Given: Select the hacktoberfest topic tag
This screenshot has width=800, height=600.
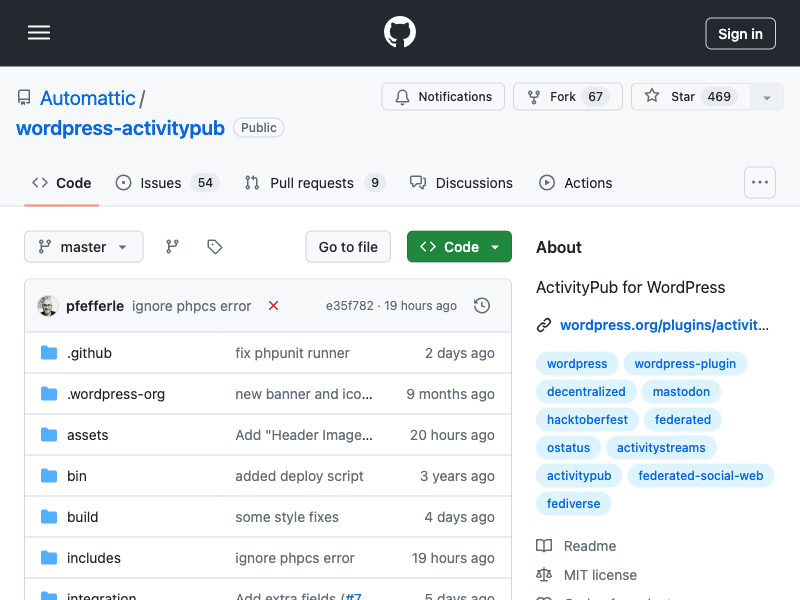Looking at the screenshot, I should [587, 420].
